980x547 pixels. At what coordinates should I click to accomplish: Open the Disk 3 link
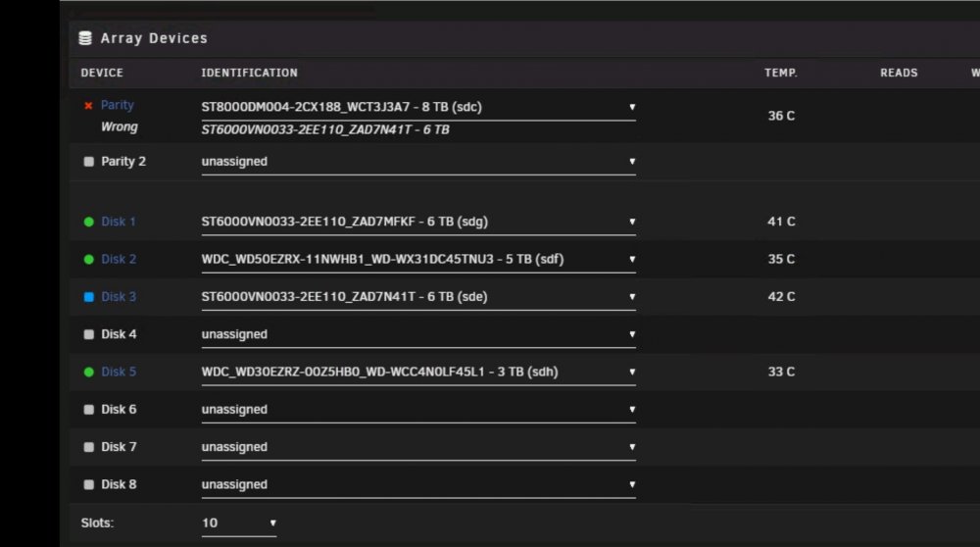tap(119, 296)
